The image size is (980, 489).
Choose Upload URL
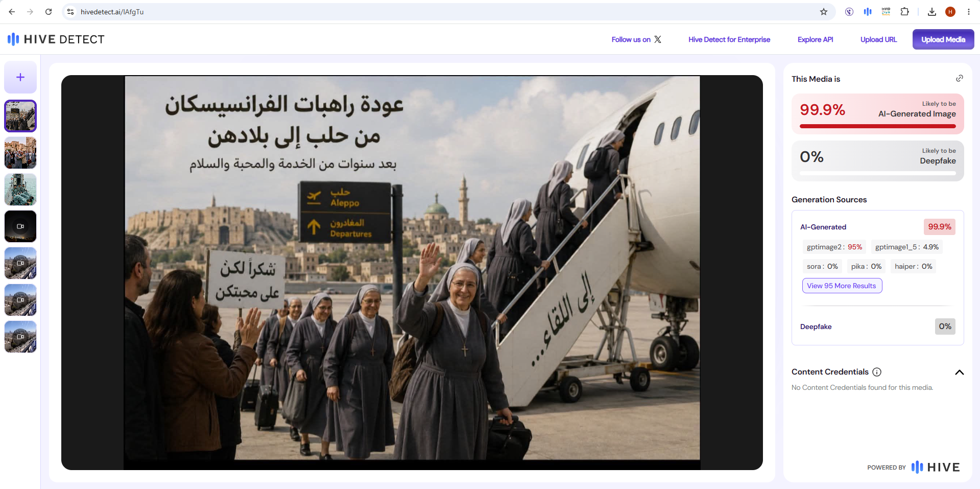tap(878, 39)
